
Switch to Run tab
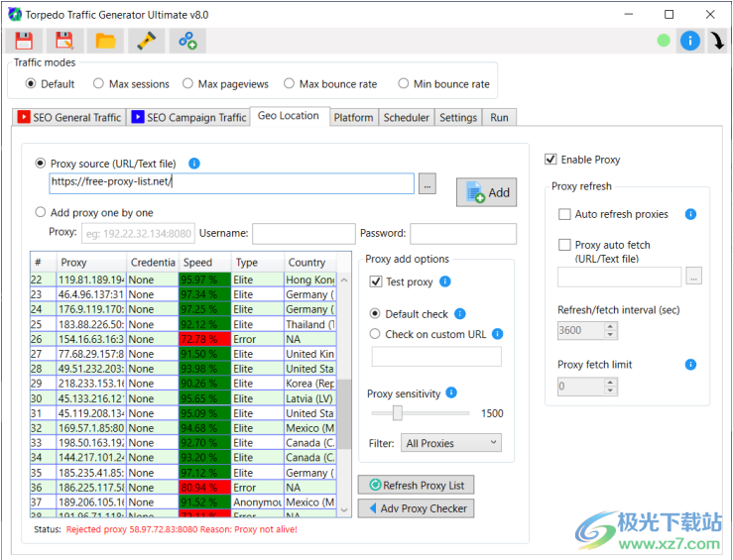[x=499, y=117]
